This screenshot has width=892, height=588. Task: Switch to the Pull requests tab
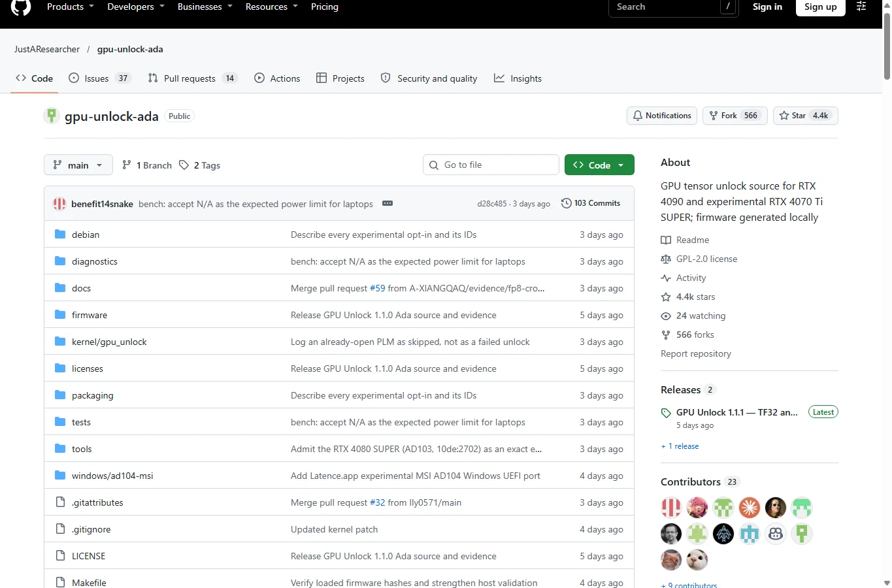click(x=192, y=78)
